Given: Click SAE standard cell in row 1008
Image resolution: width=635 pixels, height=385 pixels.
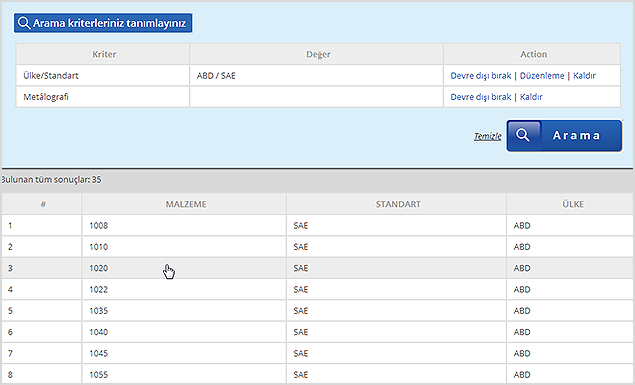Looking at the screenshot, I should [x=396, y=225].
